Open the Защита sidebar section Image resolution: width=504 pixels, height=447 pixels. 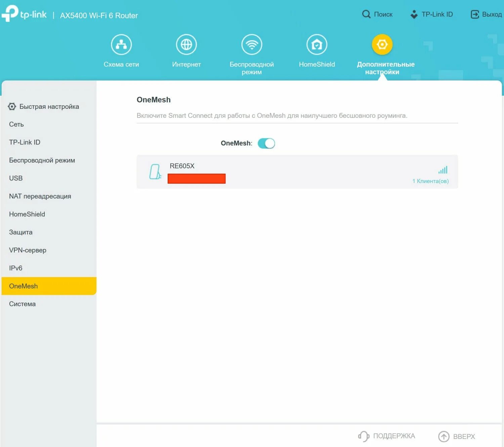click(49, 232)
